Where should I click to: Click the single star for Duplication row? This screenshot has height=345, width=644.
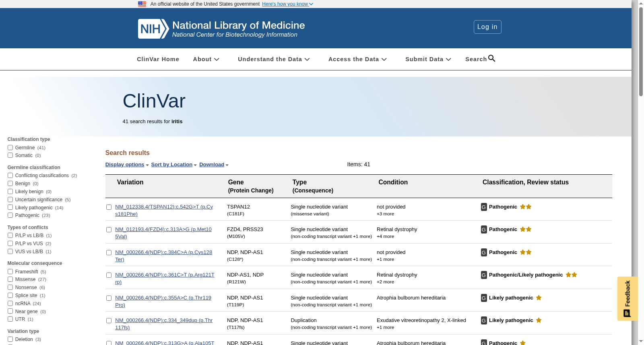click(539, 320)
